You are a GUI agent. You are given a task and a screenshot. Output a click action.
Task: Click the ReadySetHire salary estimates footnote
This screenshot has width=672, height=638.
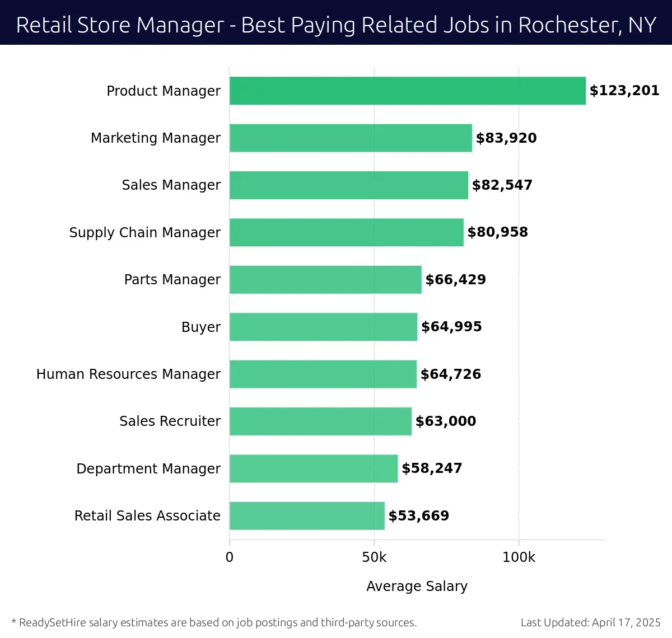click(214, 622)
